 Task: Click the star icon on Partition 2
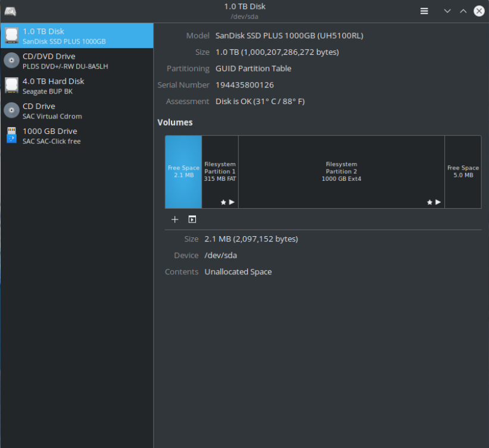click(430, 202)
